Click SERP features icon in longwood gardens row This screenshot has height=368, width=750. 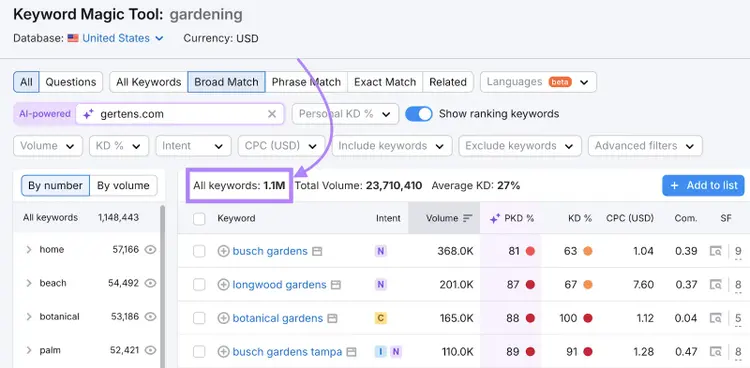tap(716, 285)
